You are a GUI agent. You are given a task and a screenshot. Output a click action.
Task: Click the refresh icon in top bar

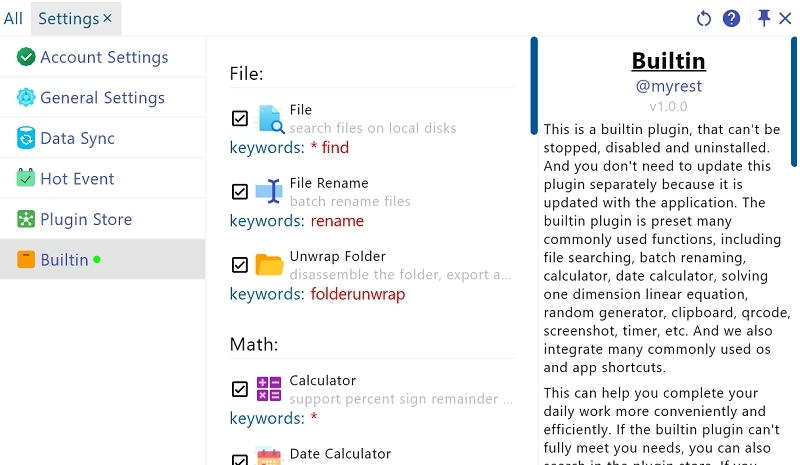(704, 19)
